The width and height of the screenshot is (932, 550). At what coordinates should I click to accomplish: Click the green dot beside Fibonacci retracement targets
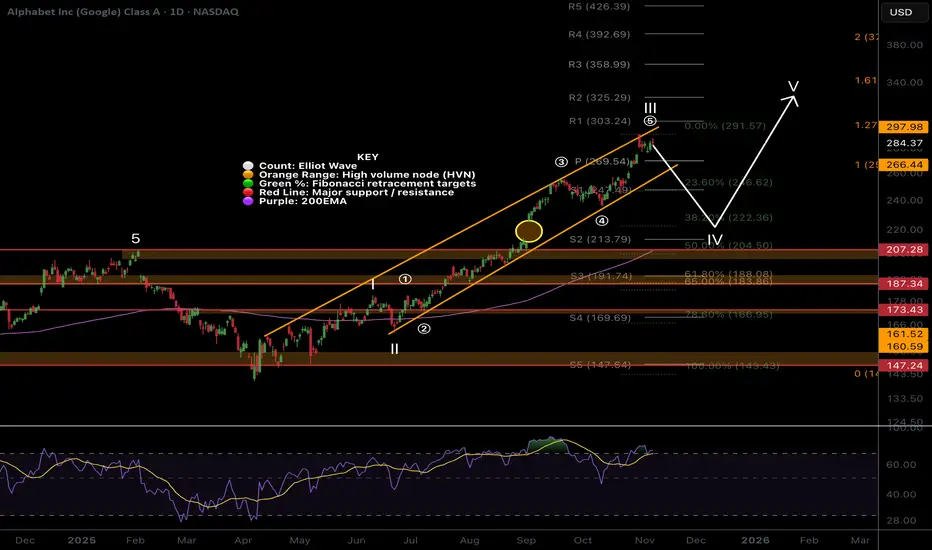click(248, 184)
